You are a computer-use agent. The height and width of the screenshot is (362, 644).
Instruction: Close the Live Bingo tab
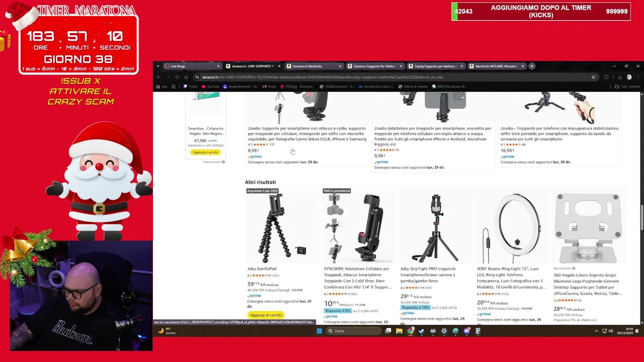pos(218,66)
